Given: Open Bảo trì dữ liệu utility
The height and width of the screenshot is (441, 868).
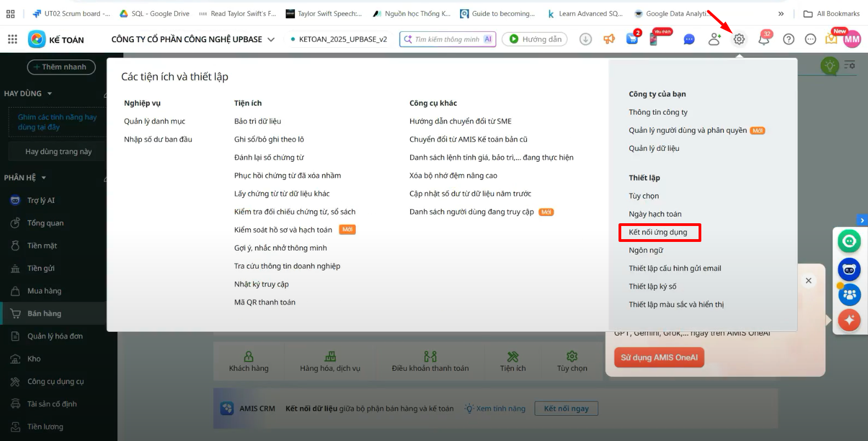Looking at the screenshot, I should click(257, 121).
